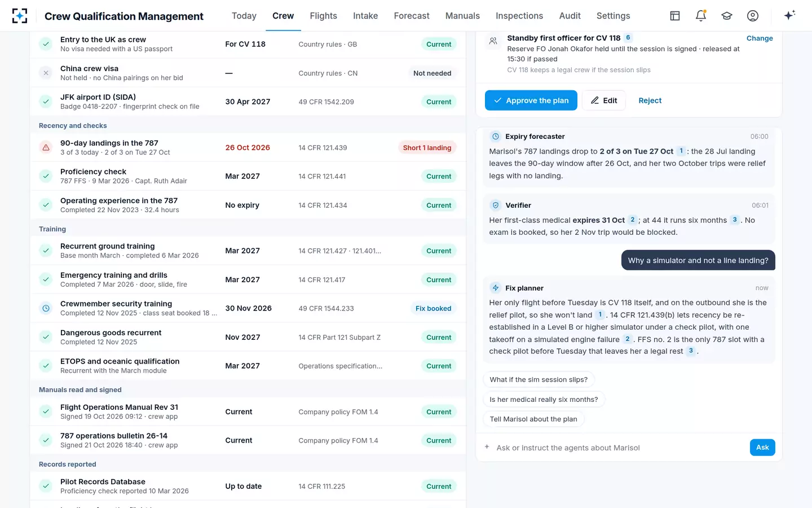
Task: Open the Pilot Records Database row
Action: pyautogui.click(x=248, y=486)
